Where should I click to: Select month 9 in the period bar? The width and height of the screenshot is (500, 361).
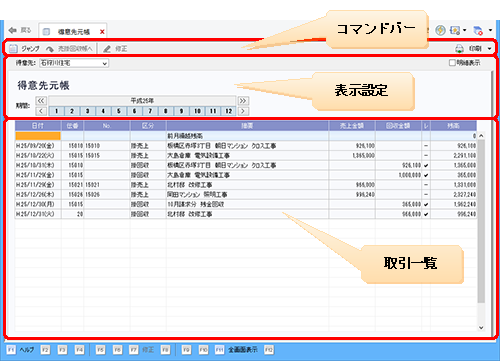tap(181, 111)
